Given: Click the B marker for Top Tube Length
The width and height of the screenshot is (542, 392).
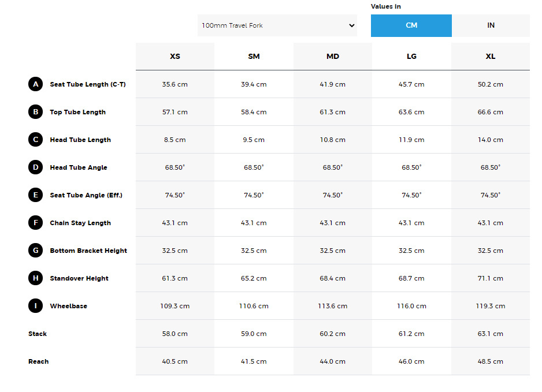Looking at the screenshot, I should pos(36,112).
